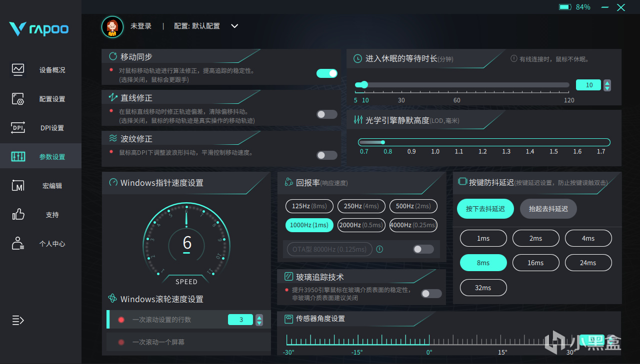
Task: Decrease sleep wait time with down arrow
Action: pyautogui.click(x=607, y=88)
